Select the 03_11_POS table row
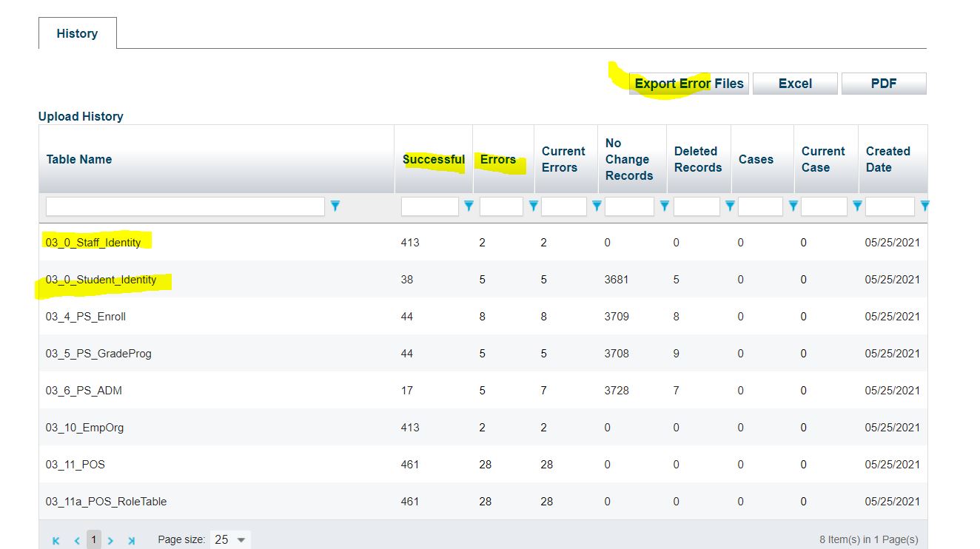980x549 pixels. tap(483, 465)
